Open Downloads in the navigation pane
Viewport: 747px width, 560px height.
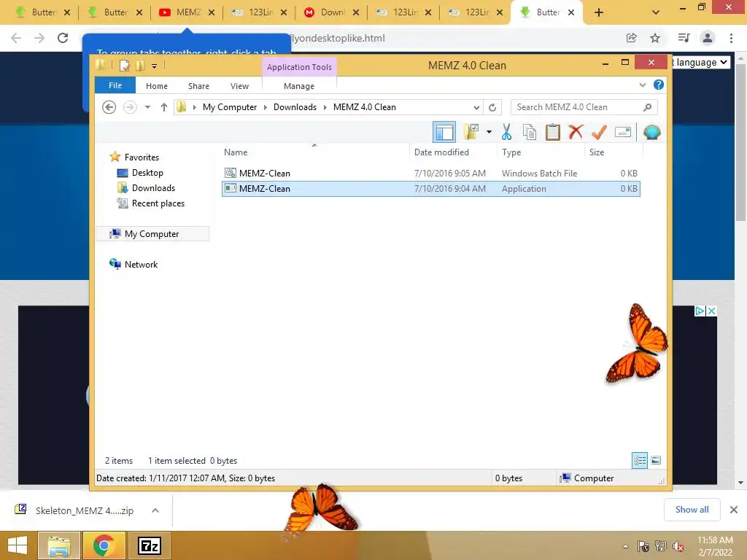153,188
